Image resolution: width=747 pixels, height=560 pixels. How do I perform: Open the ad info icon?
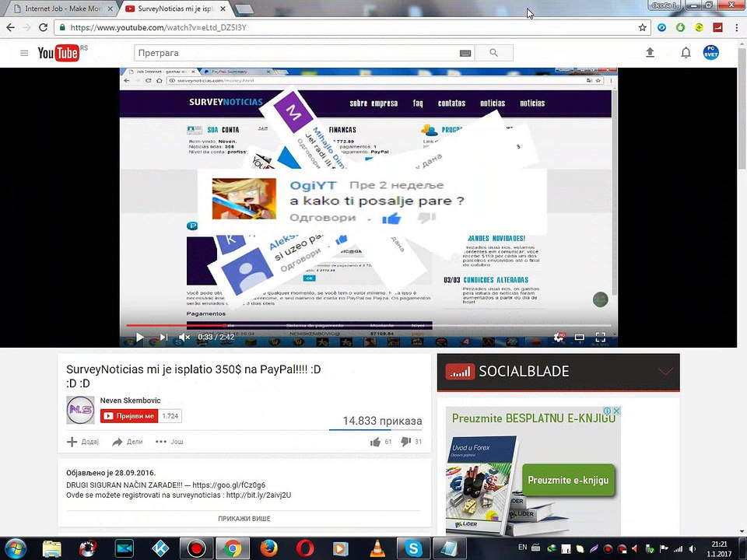pos(608,411)
